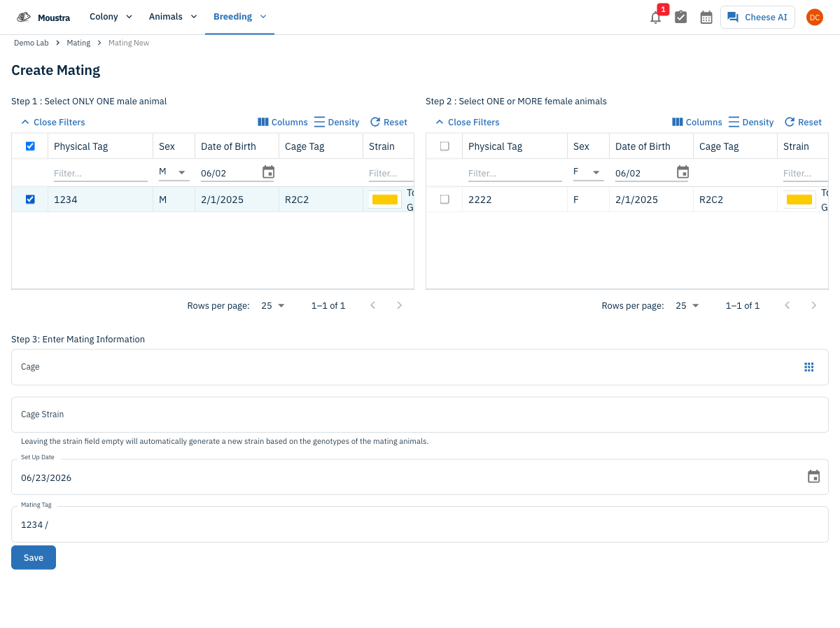This screenshot has height=628, width=840.
Task: Check female animal 2222 checkbox
Action: click(444, 200)
